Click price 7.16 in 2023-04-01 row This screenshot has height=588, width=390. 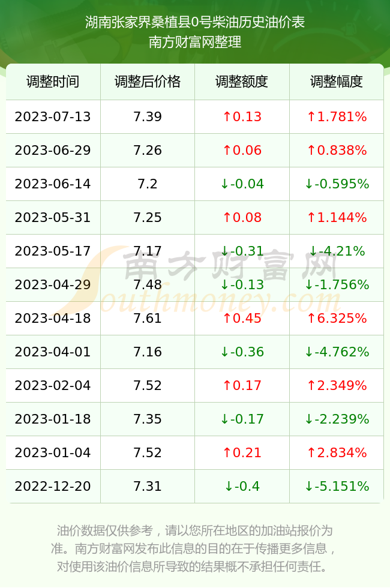pos(148,352)
